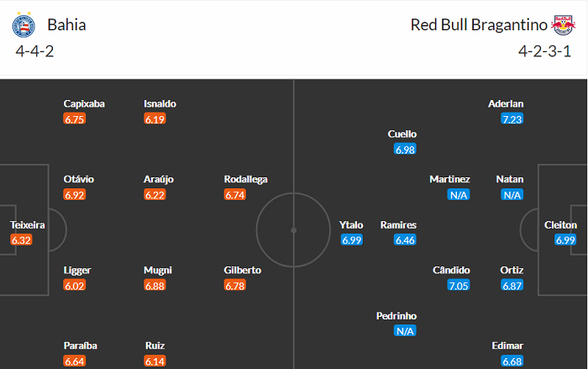Viewport: 588px width, 369px height.
Task: Click Otávio's 6.92 rating badge
Action: [x=75, y=195]
